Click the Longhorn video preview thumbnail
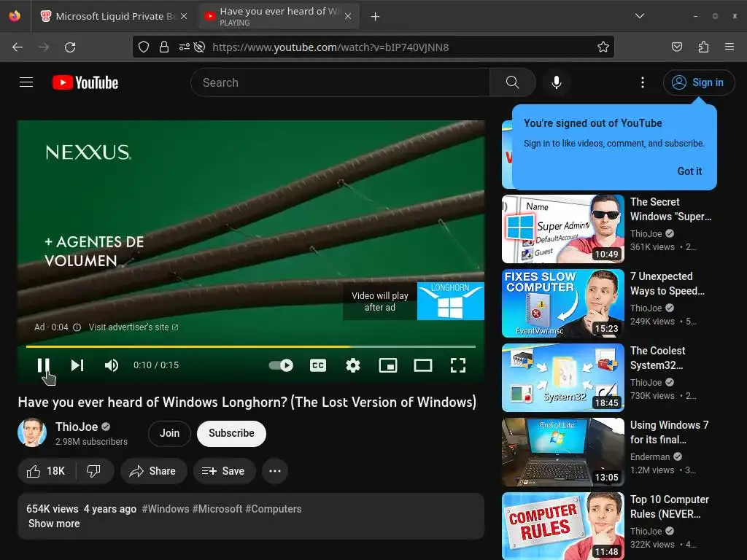Viewport: 747px width, 560px height. (451, 301)
